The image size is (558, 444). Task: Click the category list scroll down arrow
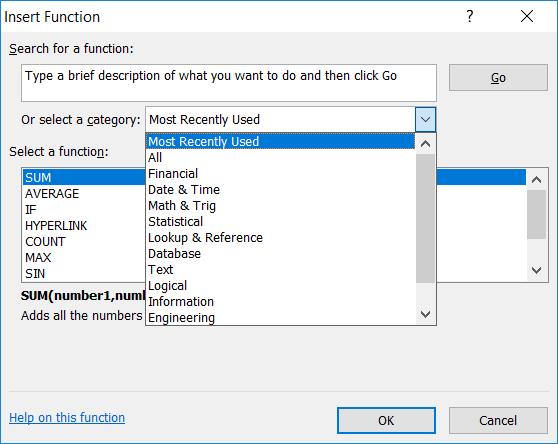(425, 314)
